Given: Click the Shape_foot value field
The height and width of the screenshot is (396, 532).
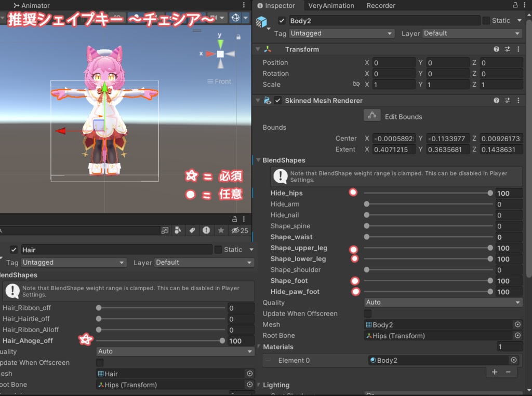Looking at the screenshot, I should point(509,281).
